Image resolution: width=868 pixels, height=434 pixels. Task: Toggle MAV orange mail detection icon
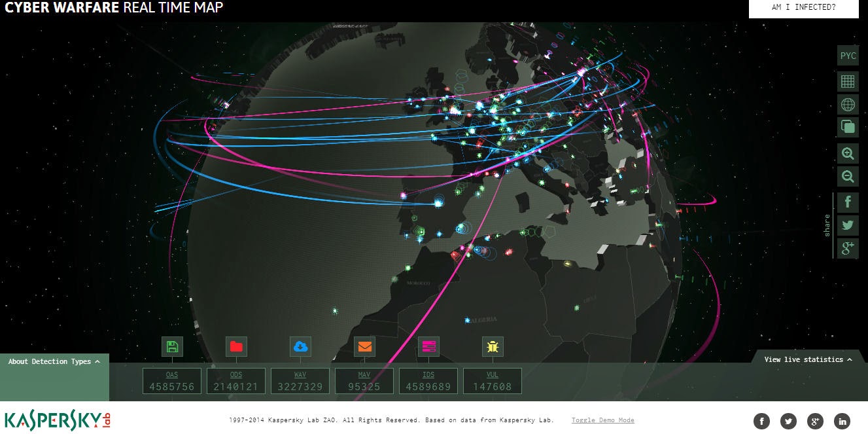364,347
